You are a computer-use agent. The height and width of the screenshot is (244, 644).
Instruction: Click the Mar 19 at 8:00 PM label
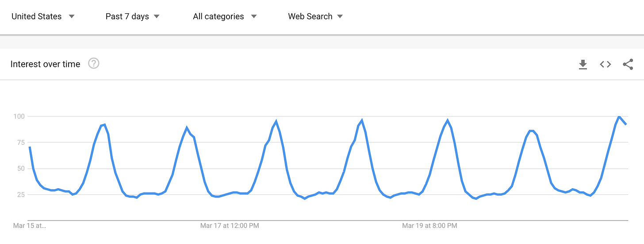tap(429, 225)
